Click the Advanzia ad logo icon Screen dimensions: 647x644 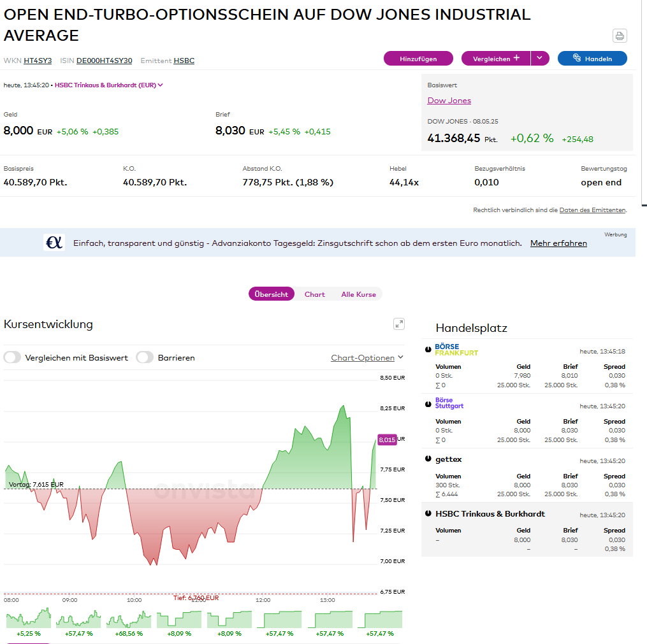coord(54,243)
